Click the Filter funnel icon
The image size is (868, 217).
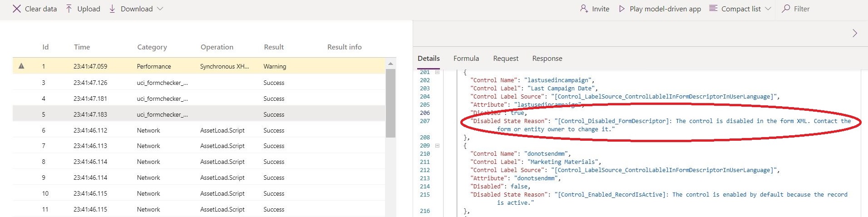pos(786,9)
